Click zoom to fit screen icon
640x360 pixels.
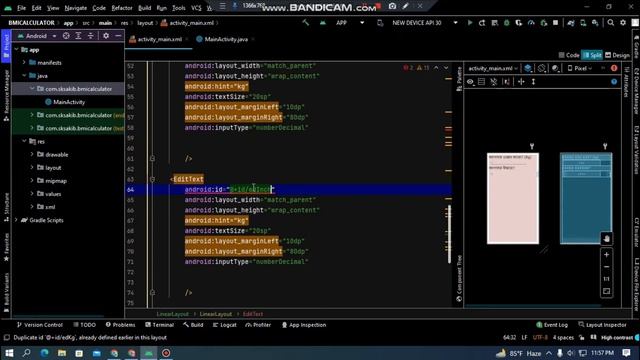(607, 291)
